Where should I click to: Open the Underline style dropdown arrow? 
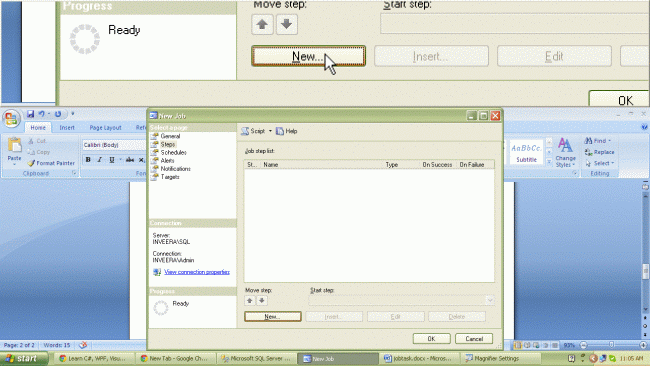120,160
